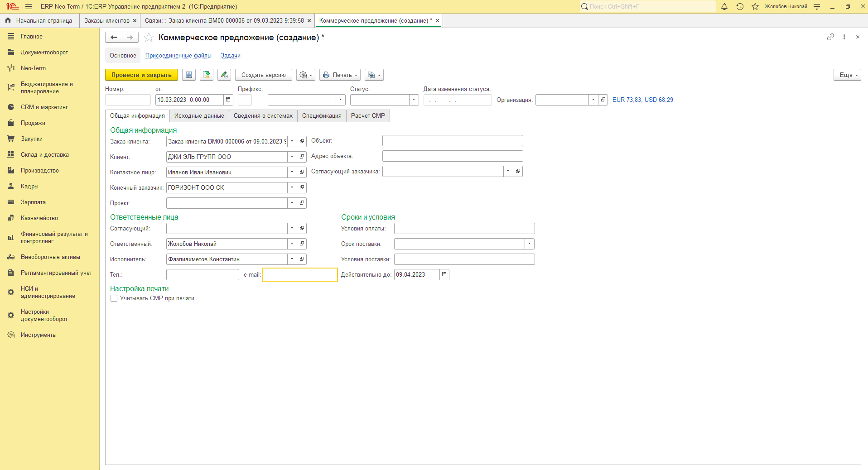This screenshot has height=470, width=868.
Task: Switch to Расчет СМР tab
Action: 368,116
